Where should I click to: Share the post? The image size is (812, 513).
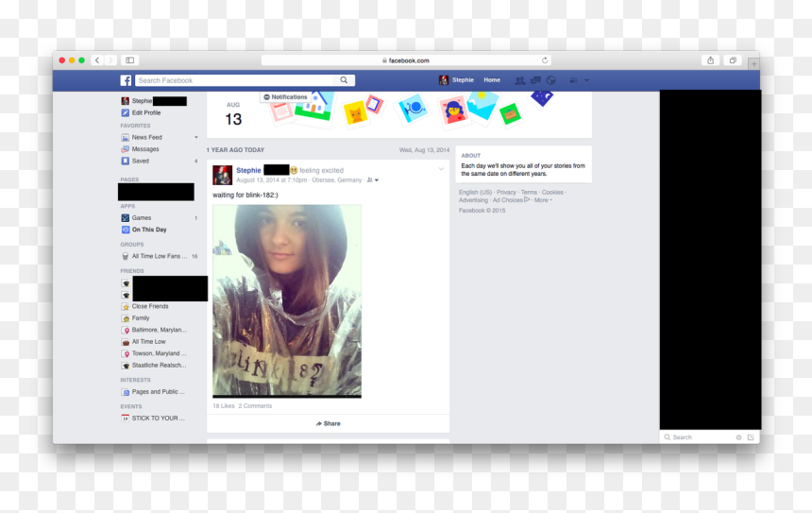(x=329, y=424)
